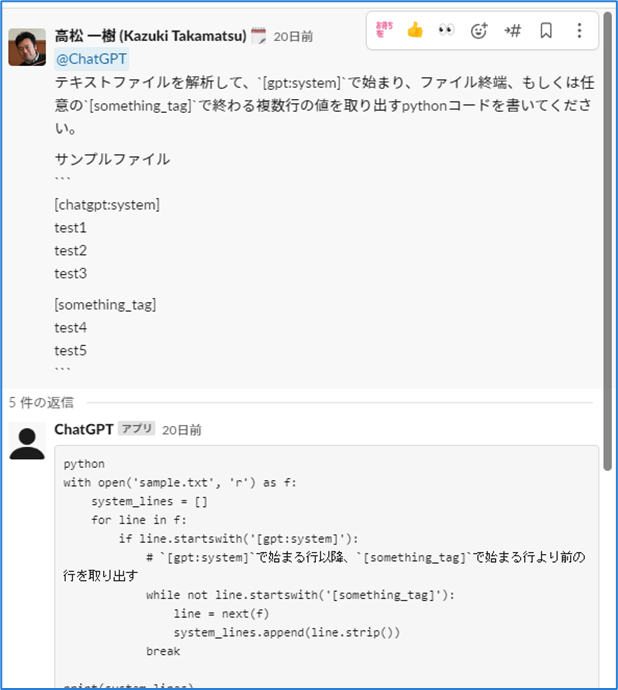Image resolution: width=618 pixels, height=690 pixels.
Task: Open the three-dot more actions menu
Action: point(579,30)
